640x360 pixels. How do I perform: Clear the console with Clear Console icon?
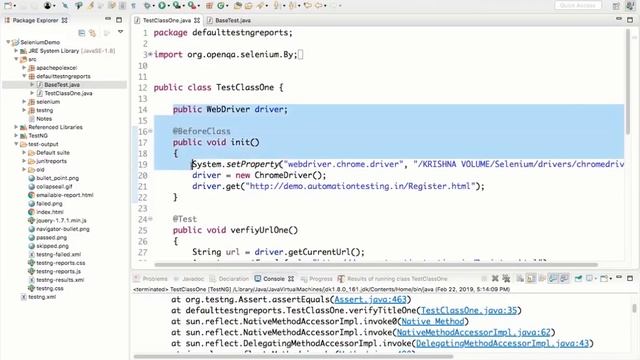[x=520, y=278]
